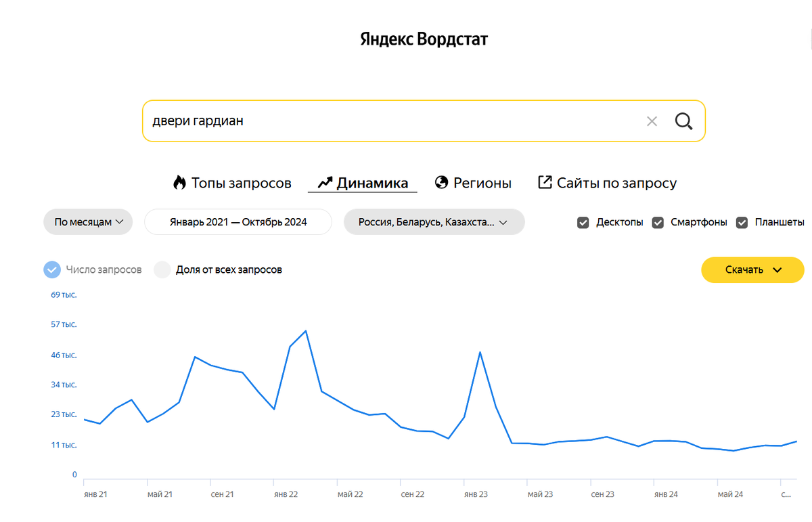Switch to the Динамика tab
Screen dimensions: 812x522
point(363,183)
